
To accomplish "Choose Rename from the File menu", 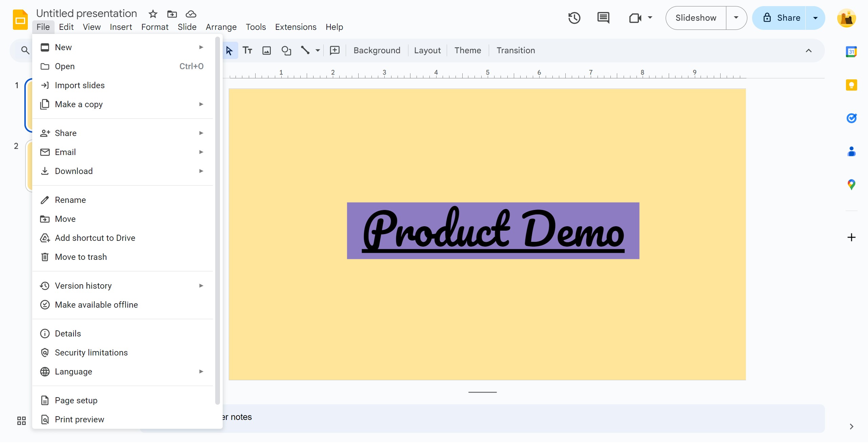I will coord(122,200).
